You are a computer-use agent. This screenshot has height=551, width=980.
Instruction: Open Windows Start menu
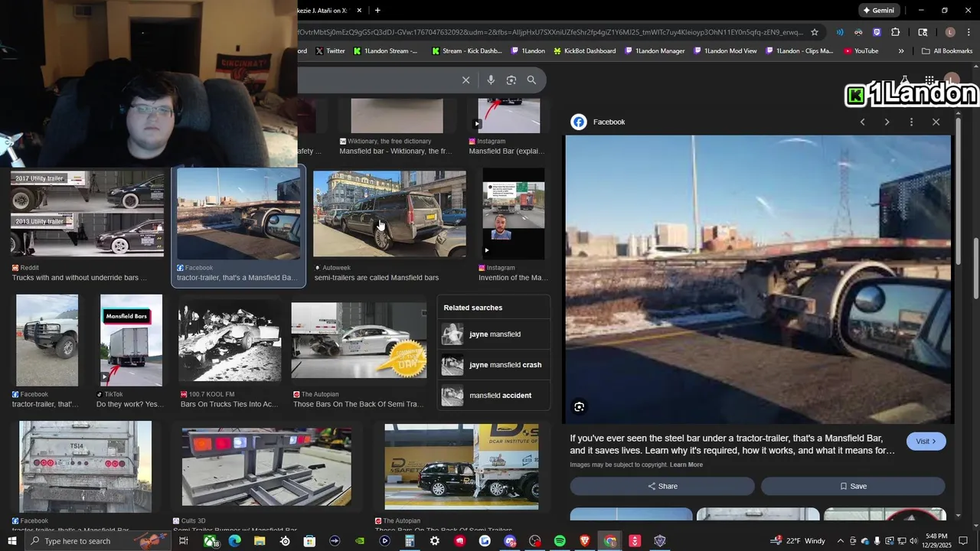point(11,541)
